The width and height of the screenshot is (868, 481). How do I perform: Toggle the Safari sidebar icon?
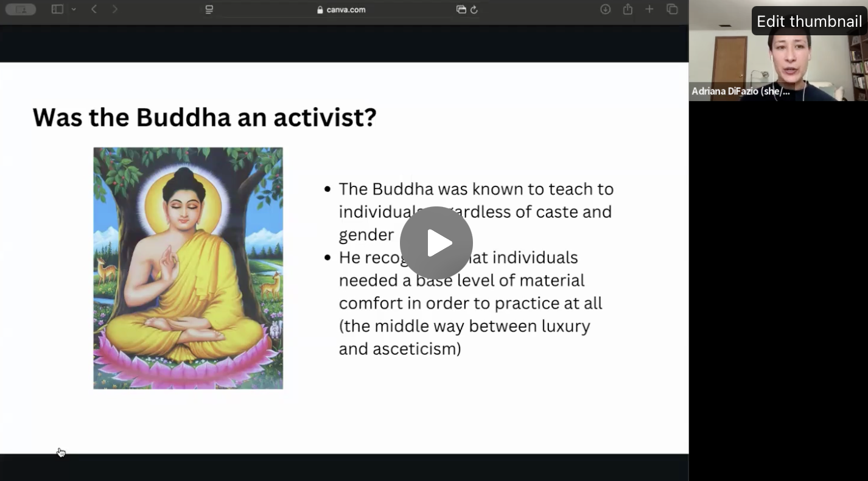(x=57, y=9)
